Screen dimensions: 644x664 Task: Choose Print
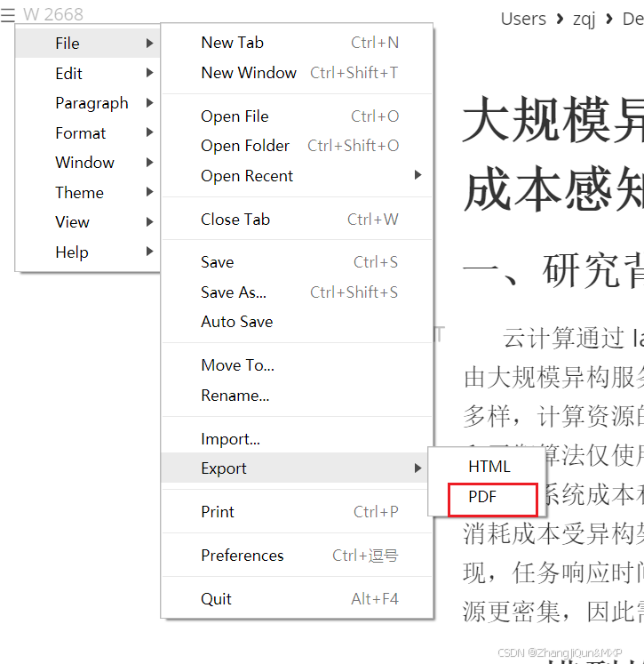tap(297, 511)
